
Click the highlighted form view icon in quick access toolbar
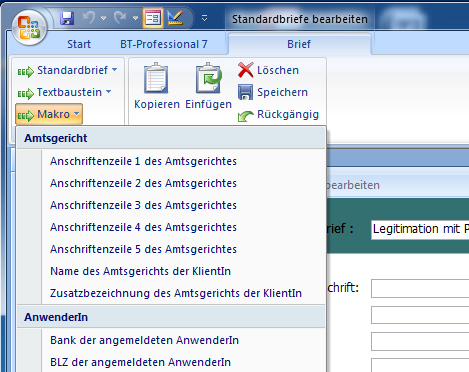[x=153, y=18]
